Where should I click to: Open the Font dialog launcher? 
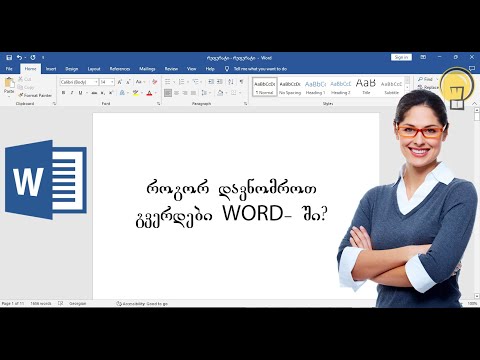click(159, 104)
